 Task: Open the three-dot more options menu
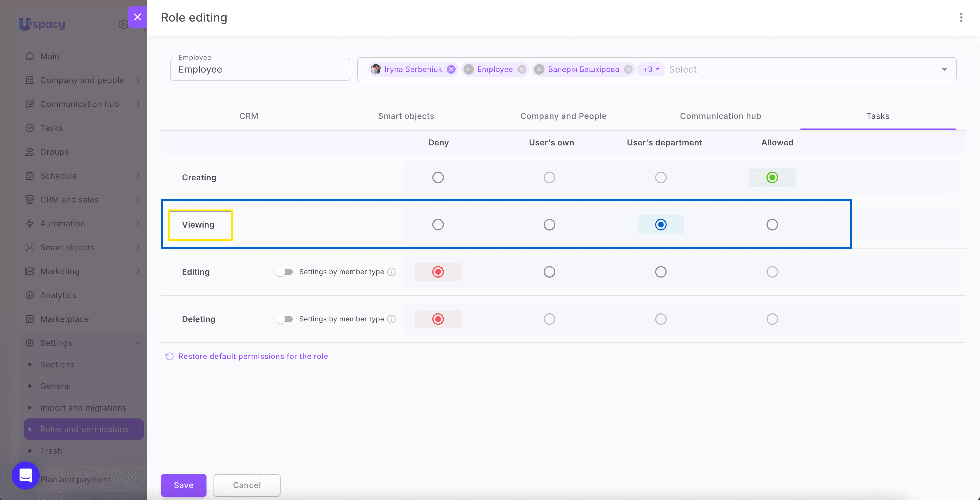[x=961, y=17]
